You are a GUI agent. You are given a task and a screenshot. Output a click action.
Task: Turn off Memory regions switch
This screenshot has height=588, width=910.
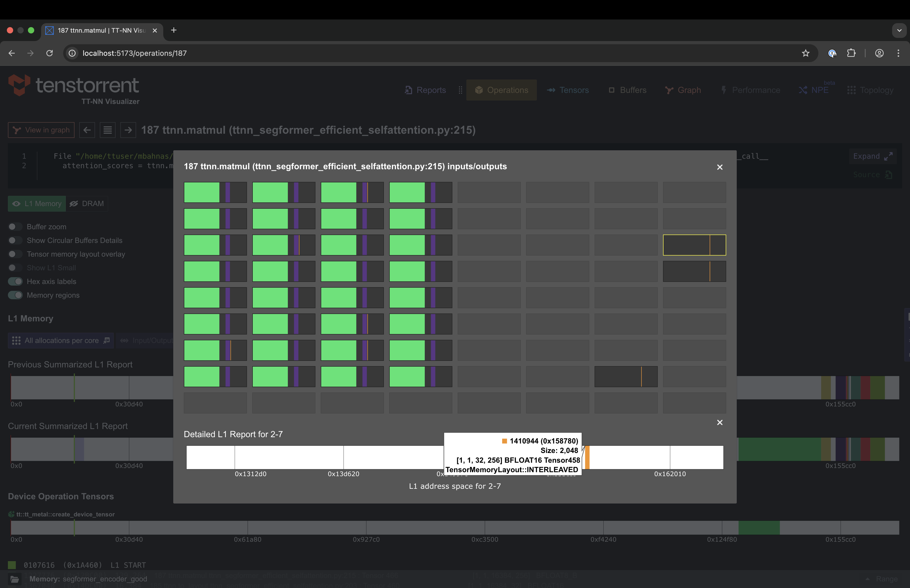(15, 296)
